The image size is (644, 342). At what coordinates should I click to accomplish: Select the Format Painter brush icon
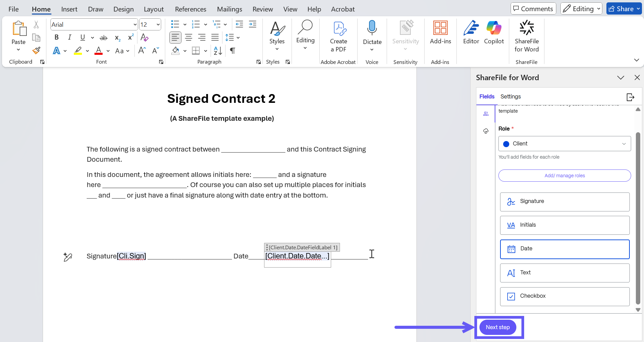(x=36, y=51)
